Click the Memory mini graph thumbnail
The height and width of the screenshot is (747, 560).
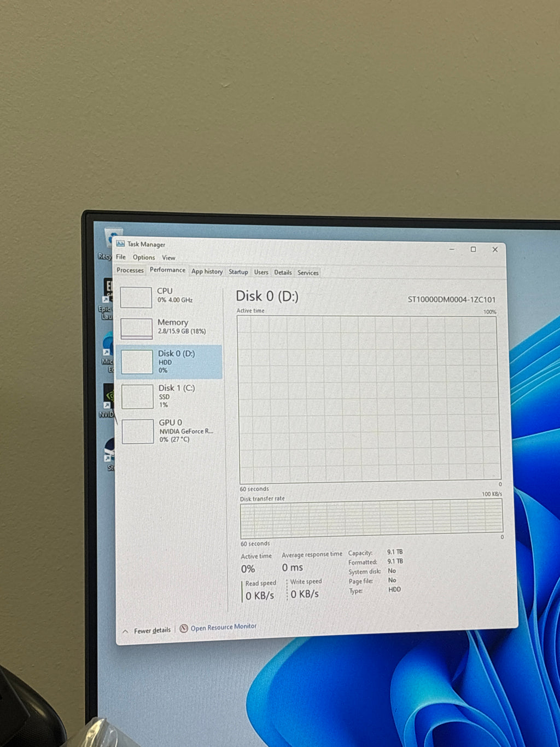[x=136, y=329]
